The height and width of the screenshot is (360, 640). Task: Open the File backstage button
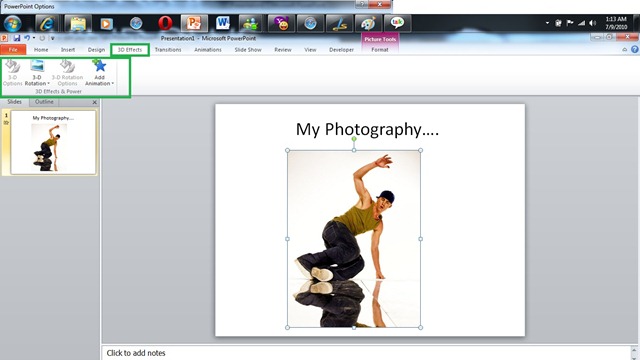[13, 50]
